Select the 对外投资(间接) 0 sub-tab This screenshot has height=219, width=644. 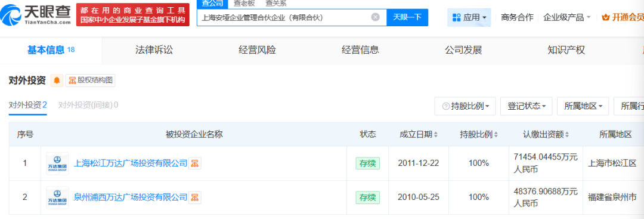[88, 105]
